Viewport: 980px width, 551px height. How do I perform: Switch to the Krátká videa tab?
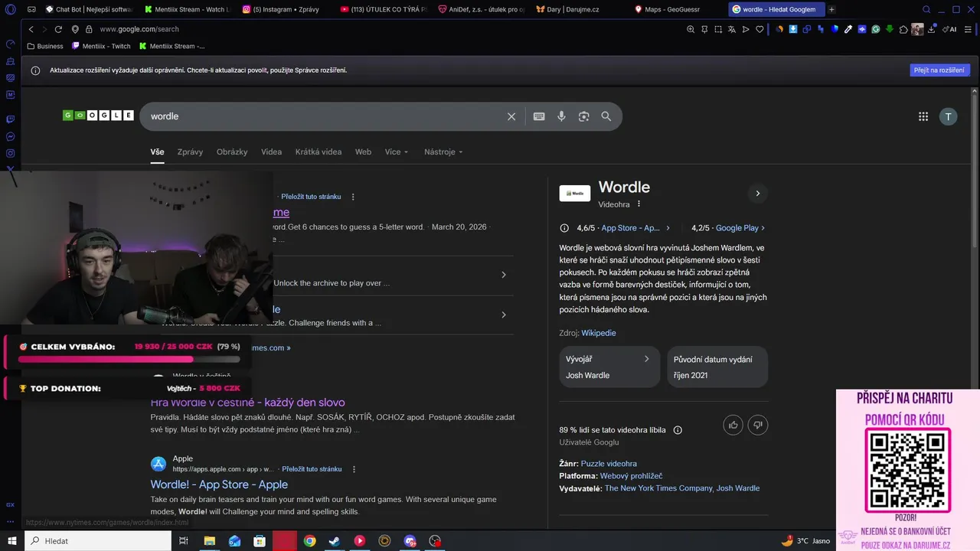pos(318,152)
